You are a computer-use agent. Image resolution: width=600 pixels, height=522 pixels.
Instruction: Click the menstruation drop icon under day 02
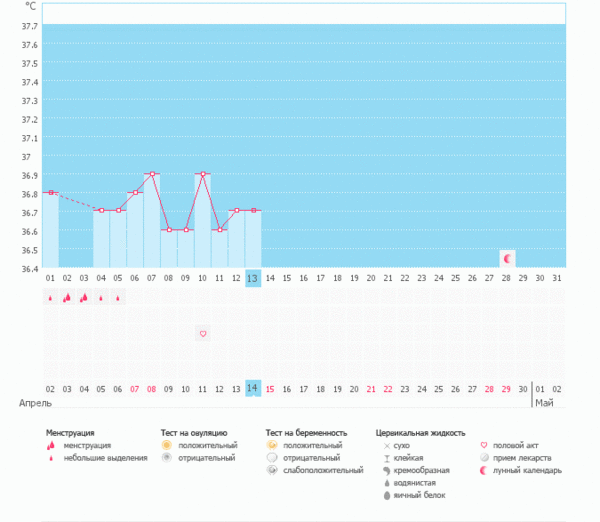click(x=67, y=297)
